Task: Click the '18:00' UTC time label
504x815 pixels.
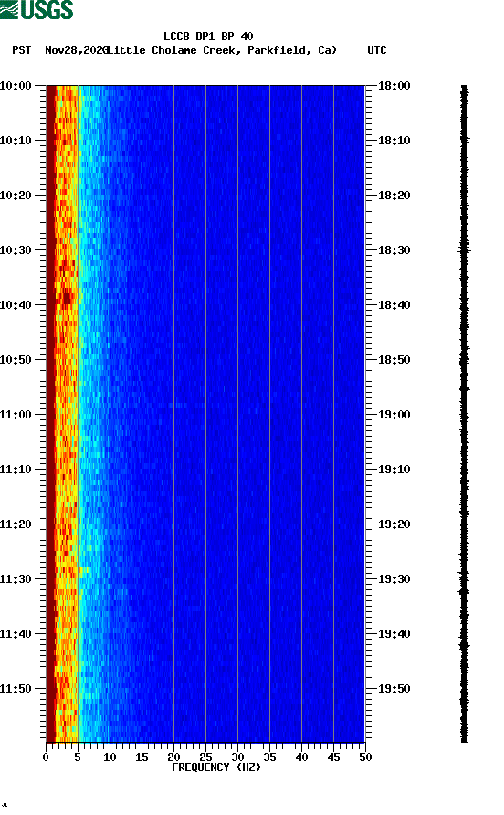Action: coord(394,86)
